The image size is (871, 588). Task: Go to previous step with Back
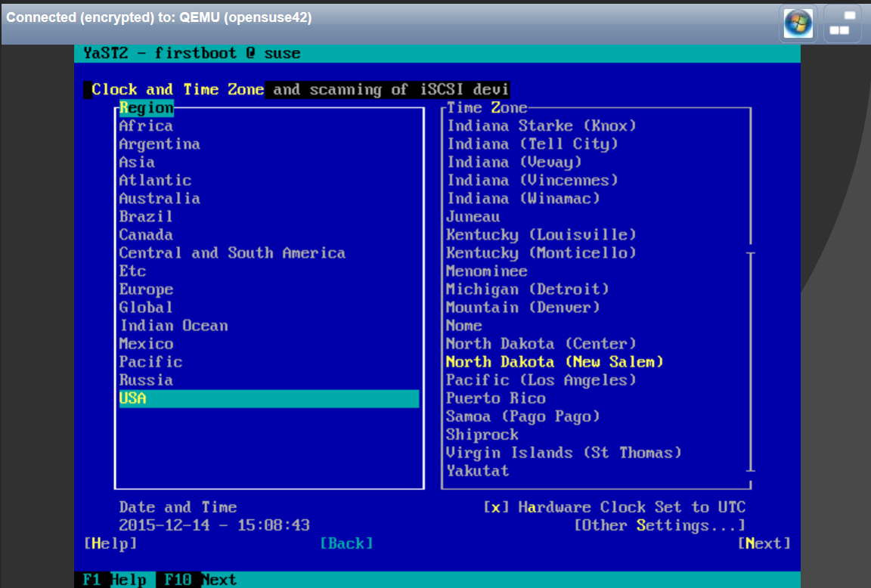coord(346,543)
